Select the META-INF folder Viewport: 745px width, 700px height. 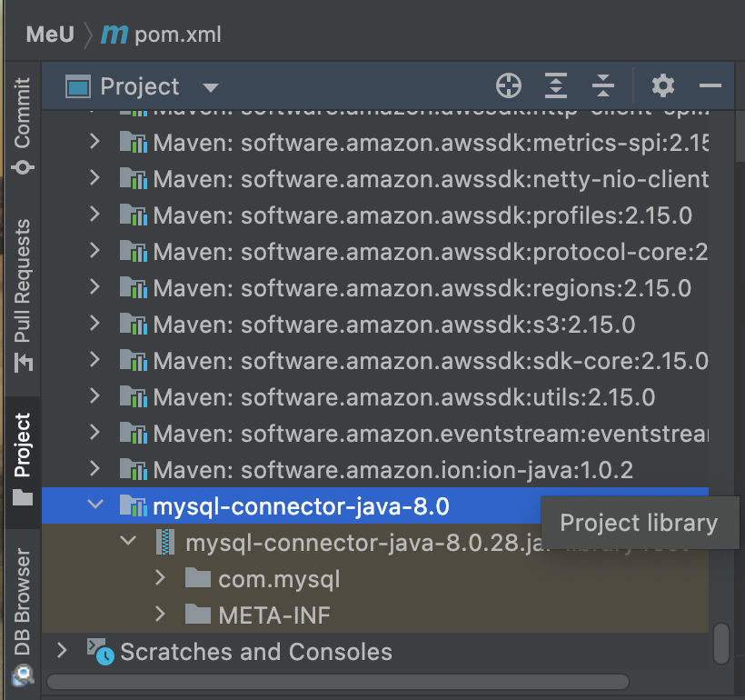tap(375, 615)
